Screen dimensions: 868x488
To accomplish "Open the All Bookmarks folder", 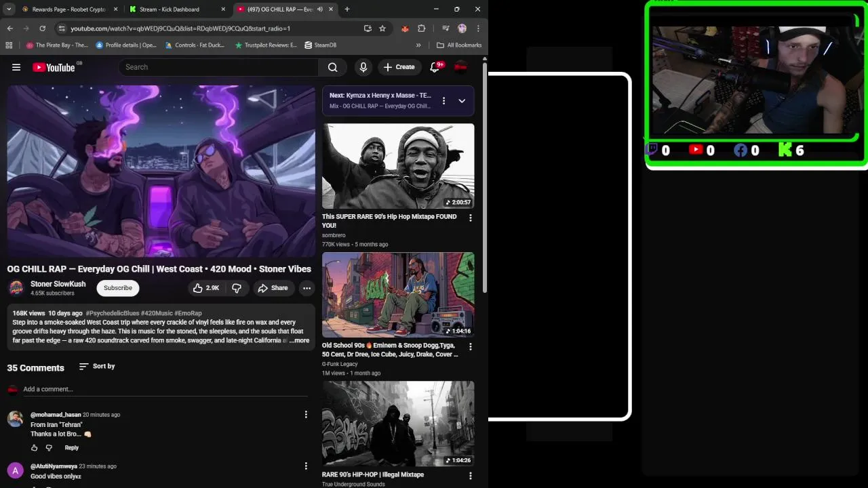I will [459, 45].
